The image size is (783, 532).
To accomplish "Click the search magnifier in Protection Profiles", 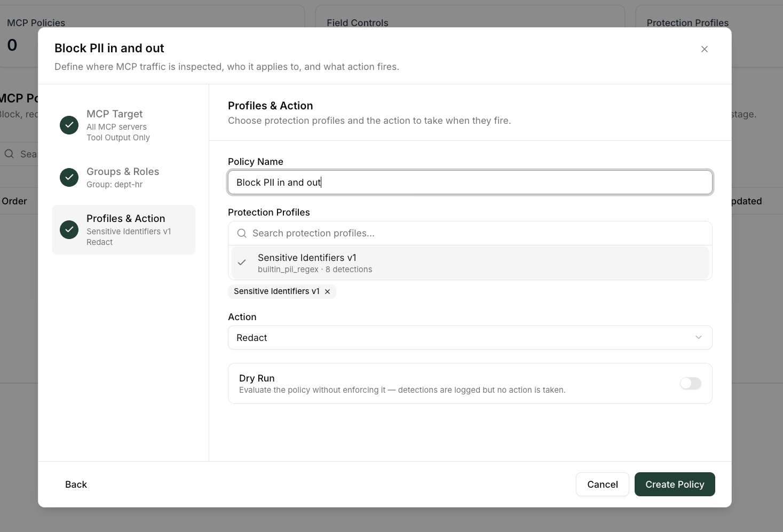I will pyautogui.click(x=242, y=233).
